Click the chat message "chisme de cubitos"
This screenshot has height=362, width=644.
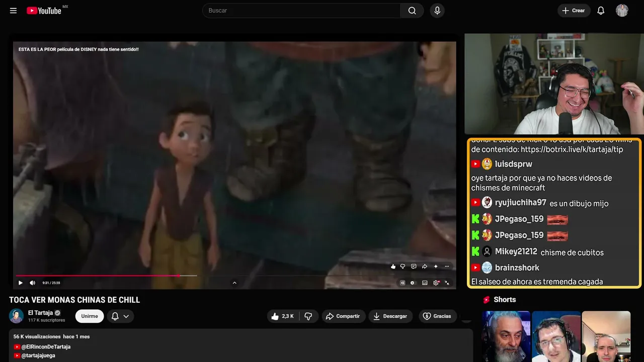572,252
